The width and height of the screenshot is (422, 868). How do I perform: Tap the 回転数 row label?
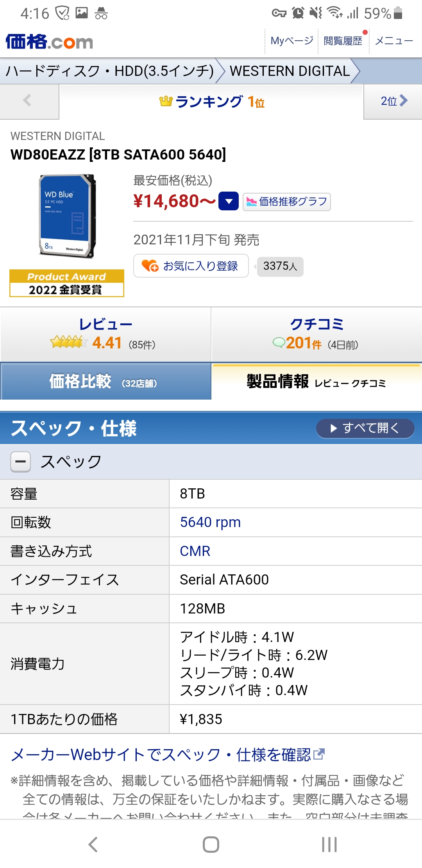[x=31, y=522]
